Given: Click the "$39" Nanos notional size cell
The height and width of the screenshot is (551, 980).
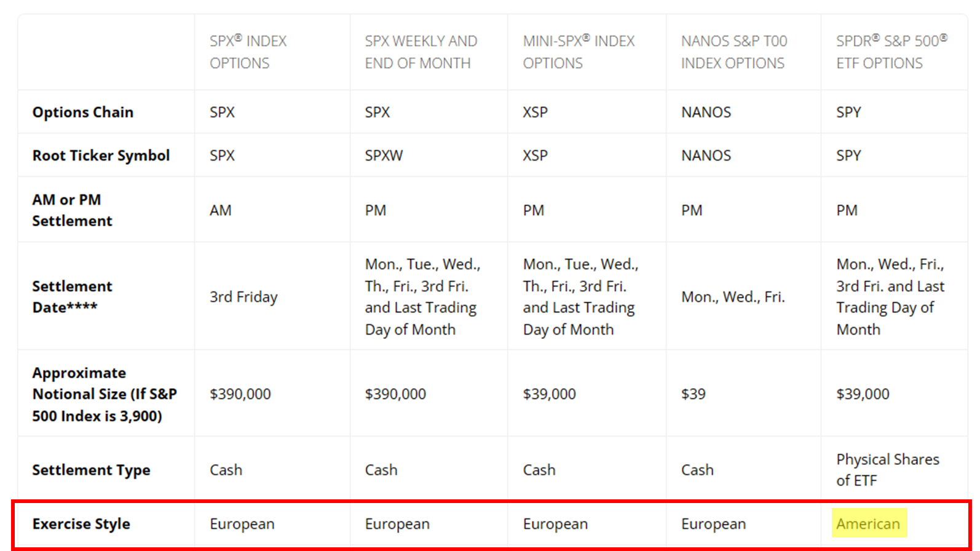Looking at the screenshot, I should tap(694, 394).
